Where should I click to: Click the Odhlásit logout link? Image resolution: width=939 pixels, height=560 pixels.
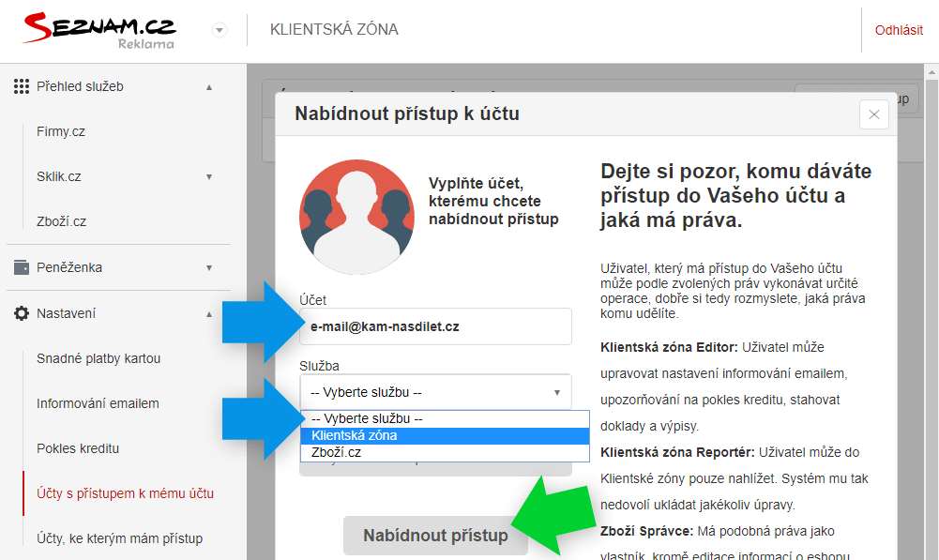click(x=899, y=30)
